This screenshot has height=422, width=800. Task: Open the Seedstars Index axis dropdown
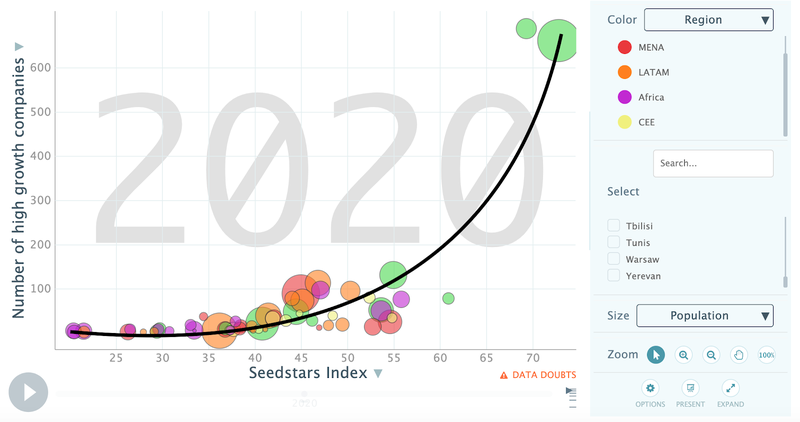(x=377, y=374)
